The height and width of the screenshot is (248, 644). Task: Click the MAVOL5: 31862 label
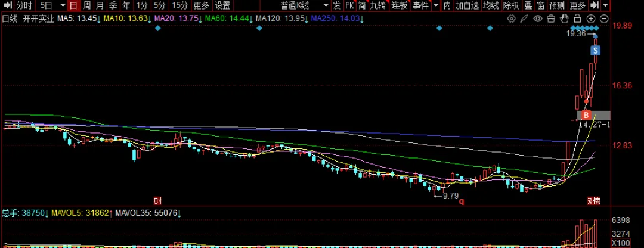[x=82, y=213]
